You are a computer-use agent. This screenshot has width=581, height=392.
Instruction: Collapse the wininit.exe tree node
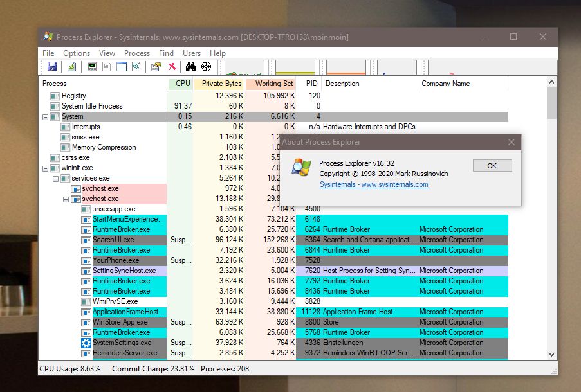coord(45,168)
